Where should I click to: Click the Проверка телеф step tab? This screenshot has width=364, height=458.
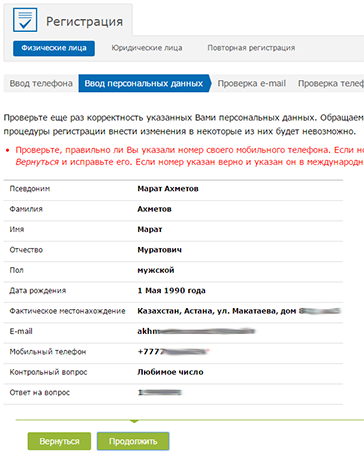click(x=330, y=83)
